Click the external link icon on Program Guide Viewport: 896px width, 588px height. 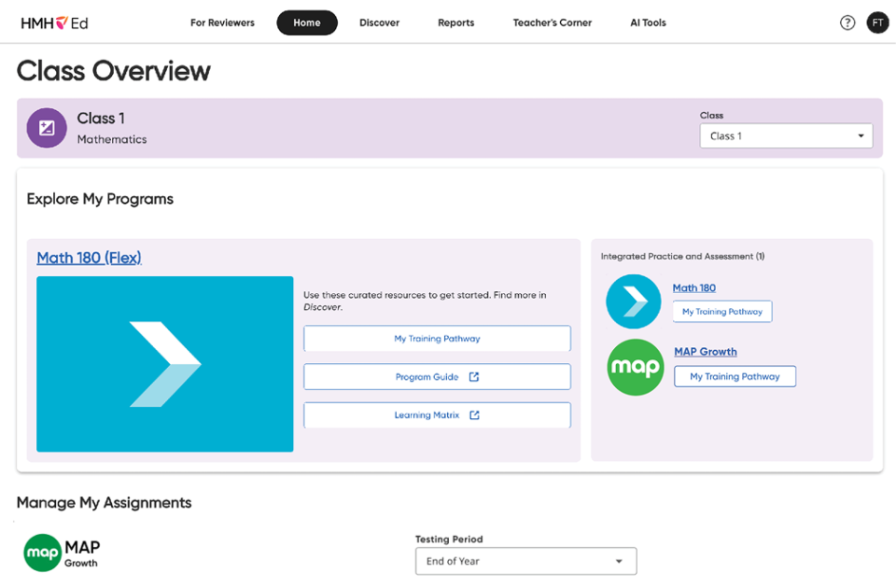click(474, 376)
